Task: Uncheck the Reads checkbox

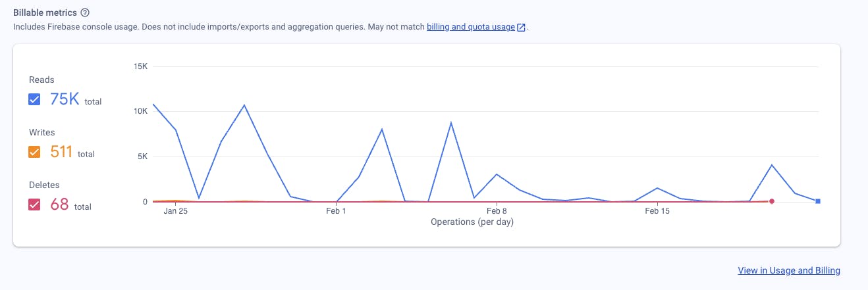Action: coord(35,100)
